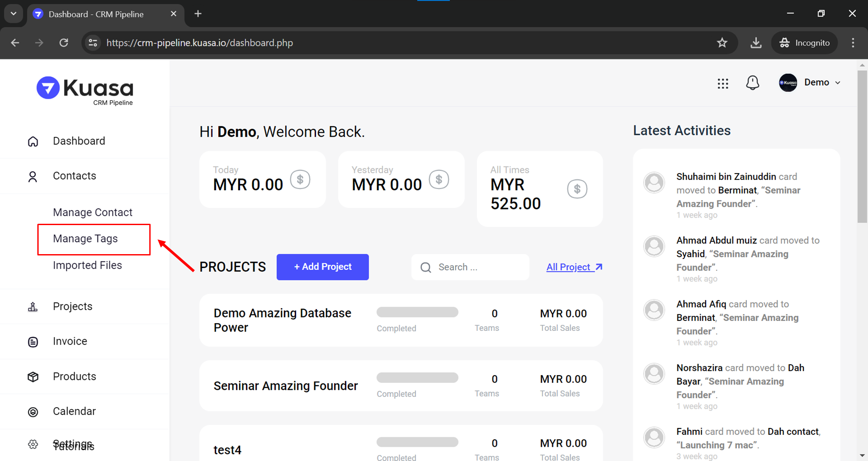
Task: Click the Projects icon in sidebar
Action: (33, 307)
